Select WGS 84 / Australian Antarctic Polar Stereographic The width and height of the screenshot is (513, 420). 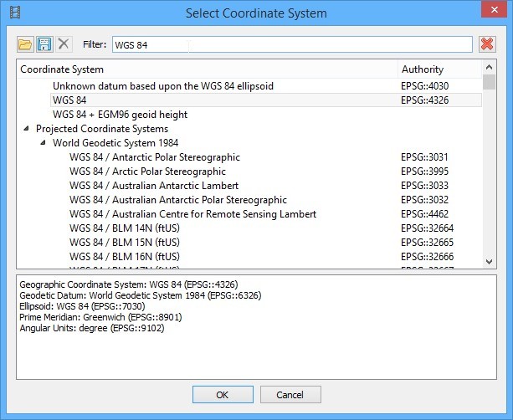tap(178, 199)
